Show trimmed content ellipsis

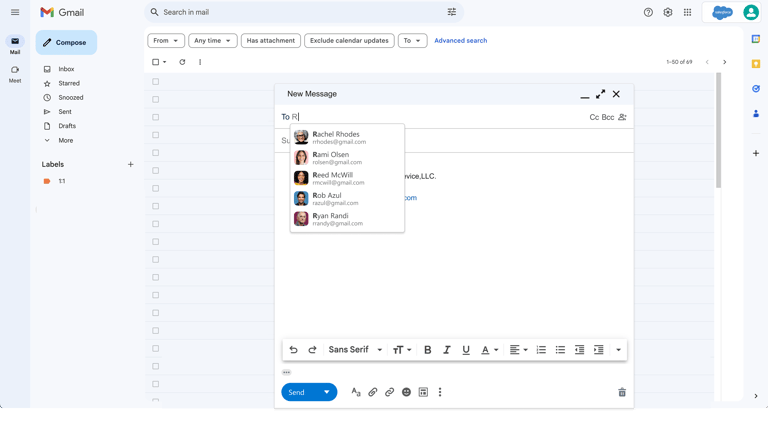tap(287, 373)
